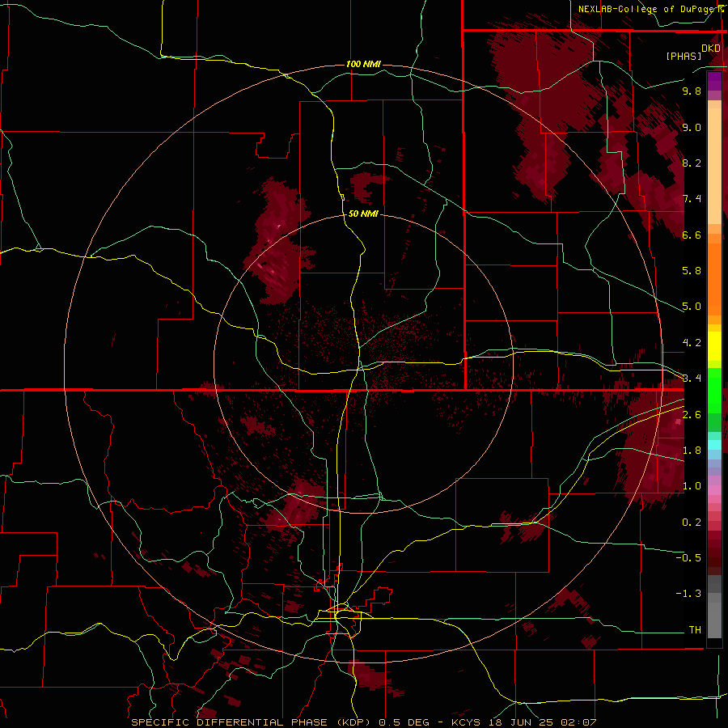
Task: Click the pink segment of the color bar
Action: (714, 491)
